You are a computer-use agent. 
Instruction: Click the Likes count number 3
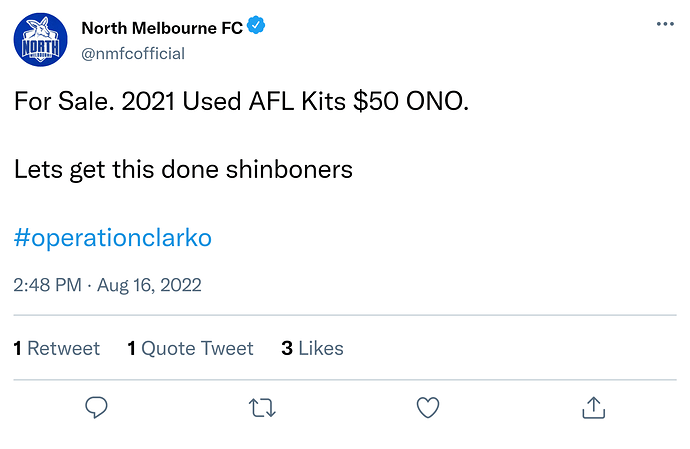click(287, 348)
